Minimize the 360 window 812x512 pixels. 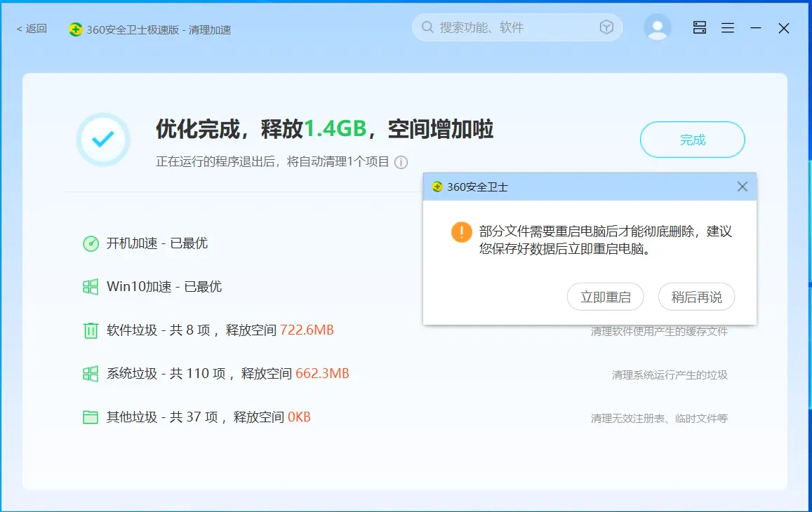coord(756,28)
